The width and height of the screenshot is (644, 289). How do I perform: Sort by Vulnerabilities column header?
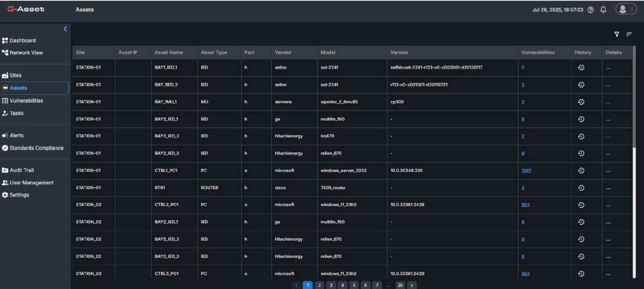[538, 53]
